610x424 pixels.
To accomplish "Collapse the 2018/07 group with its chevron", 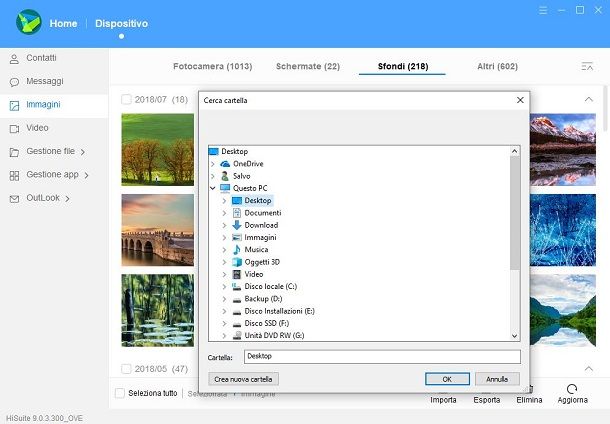I will (x=589, y=100).
